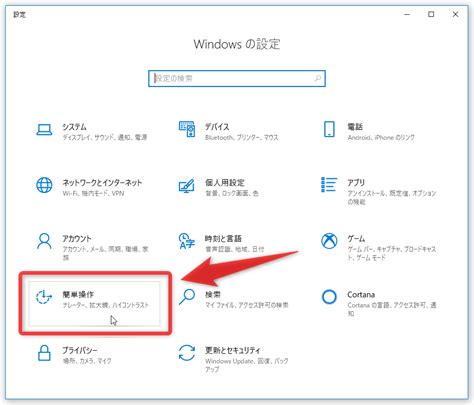This screenshot has height=405, width=474.
Task: Open ネットワークとインターネット globe icon
Action: (x=44, y=185)
